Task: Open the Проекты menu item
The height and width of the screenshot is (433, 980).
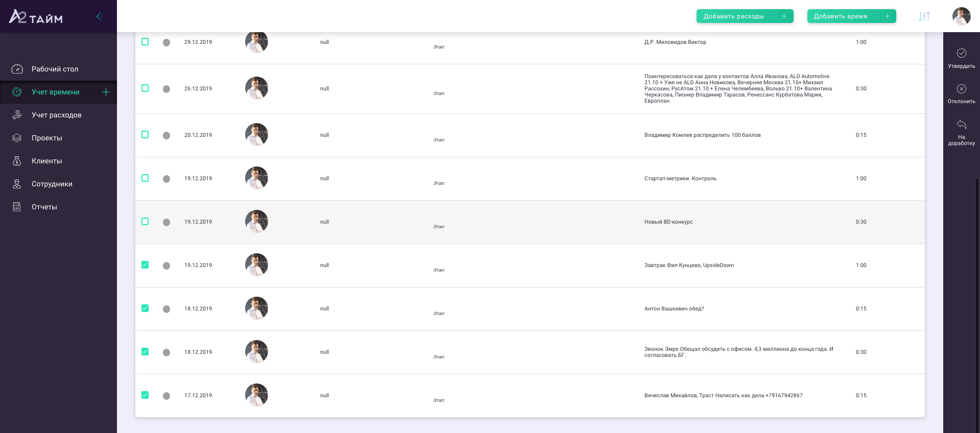Action: [46, 138]
